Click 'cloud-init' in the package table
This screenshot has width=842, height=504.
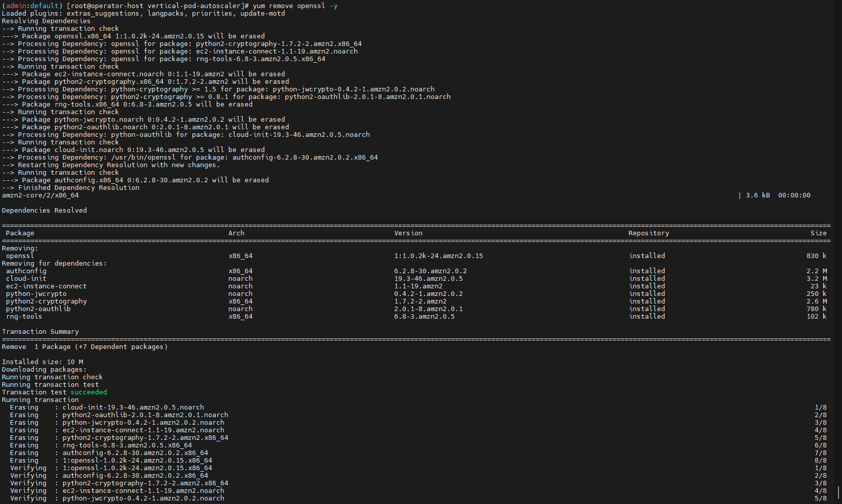[26, 279]
